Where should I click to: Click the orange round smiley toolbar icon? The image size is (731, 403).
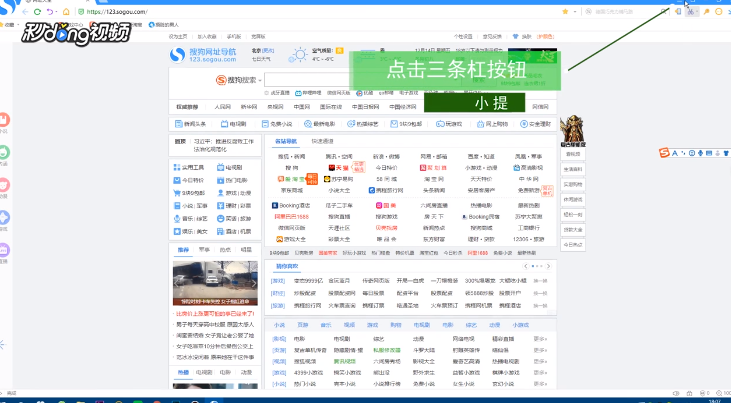[x=718, y=12]
